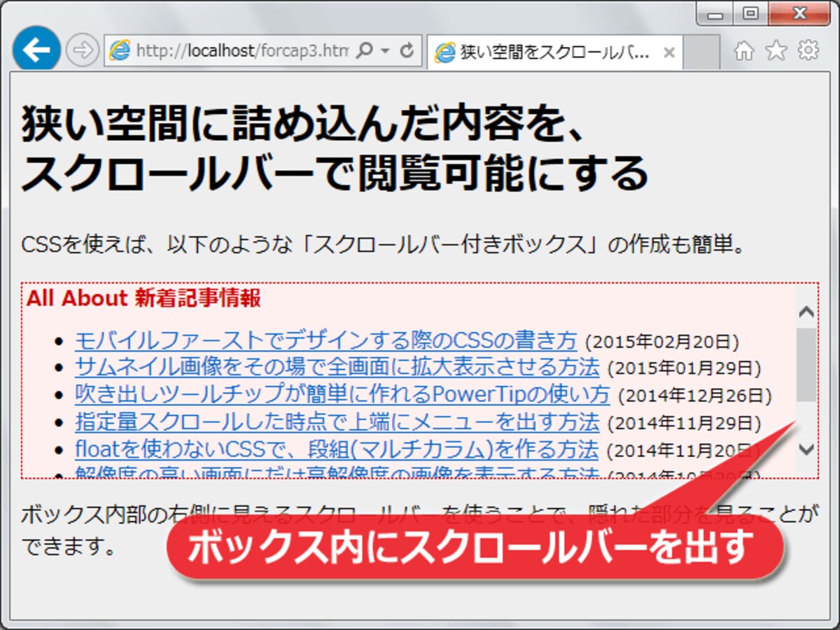
Task: Click the box scrollbar up arrow
Action: (x=807, y=311)
